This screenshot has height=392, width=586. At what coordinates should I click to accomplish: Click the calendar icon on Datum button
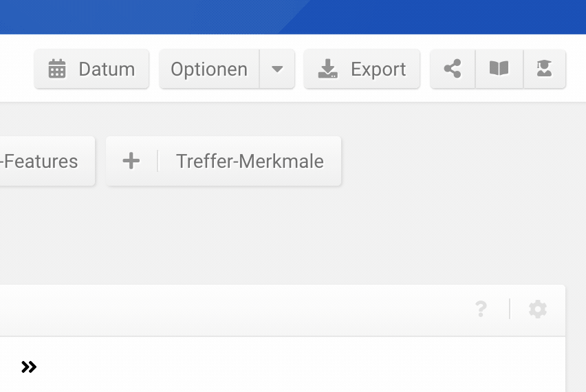tap(57, 69)
